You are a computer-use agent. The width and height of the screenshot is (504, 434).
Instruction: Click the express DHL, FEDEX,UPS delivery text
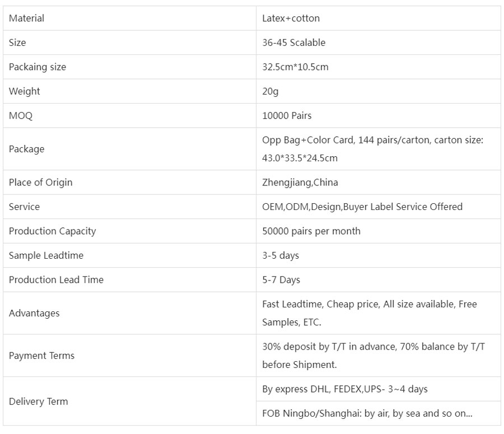pyautogui.click(x=344, y=389)
